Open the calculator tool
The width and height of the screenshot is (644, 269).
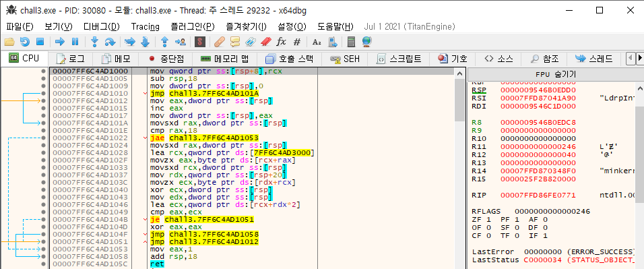click(x=351, y=42)
